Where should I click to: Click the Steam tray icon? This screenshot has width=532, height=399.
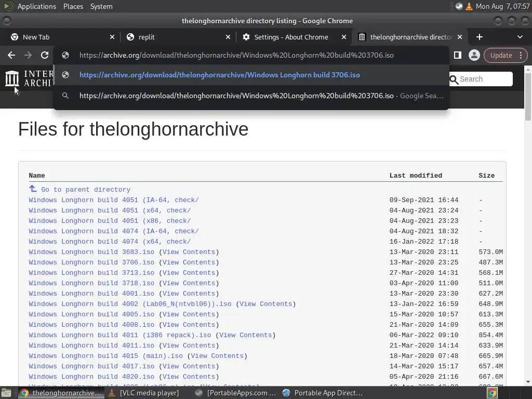459,6
